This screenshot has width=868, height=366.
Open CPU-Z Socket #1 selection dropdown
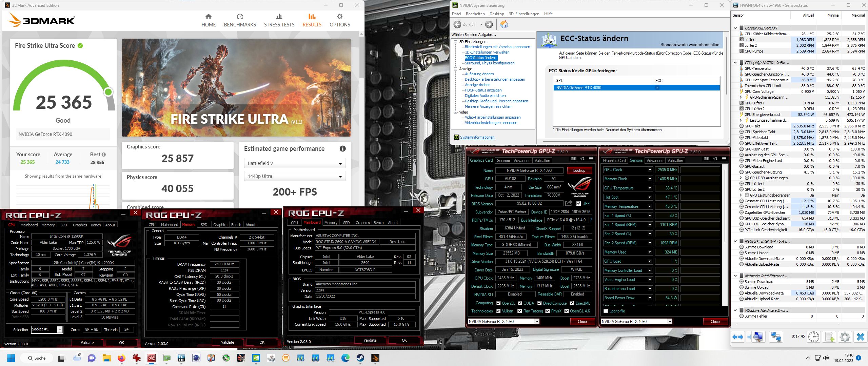(x=47, y=329)
